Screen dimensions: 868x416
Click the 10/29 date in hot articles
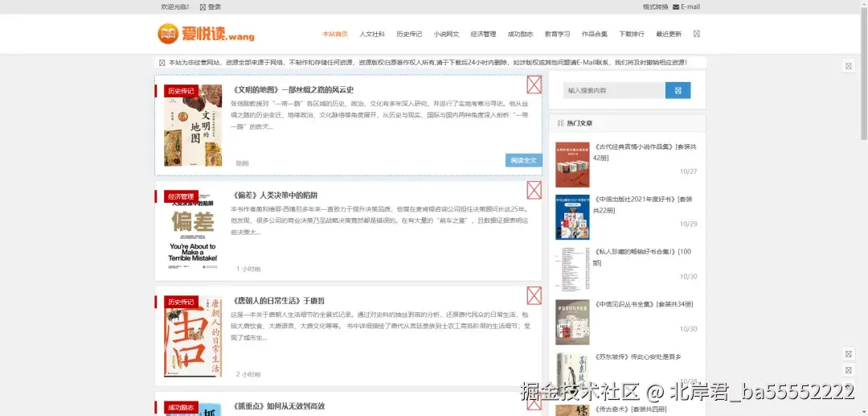(x=688, y=224)
